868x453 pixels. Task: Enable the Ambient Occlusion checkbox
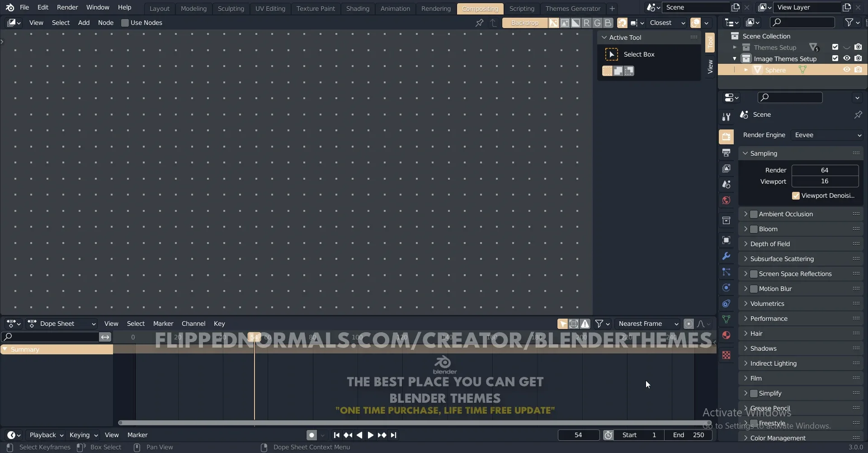tap(754, 214)
